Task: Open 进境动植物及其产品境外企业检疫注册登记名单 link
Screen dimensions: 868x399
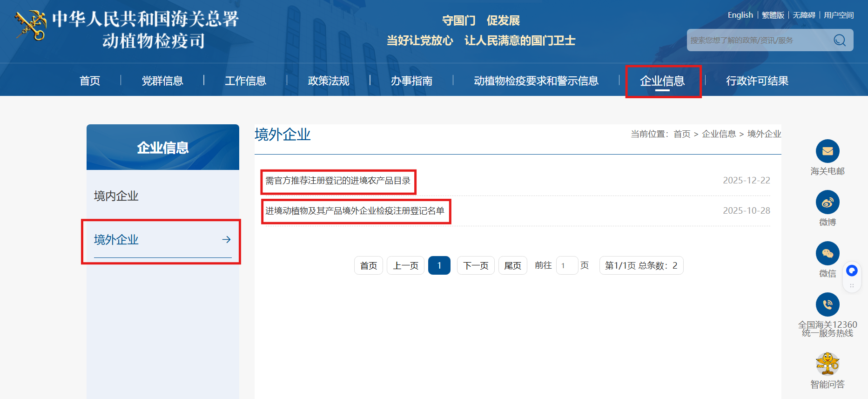Action: pyautogui.click(x=355, y=211)
